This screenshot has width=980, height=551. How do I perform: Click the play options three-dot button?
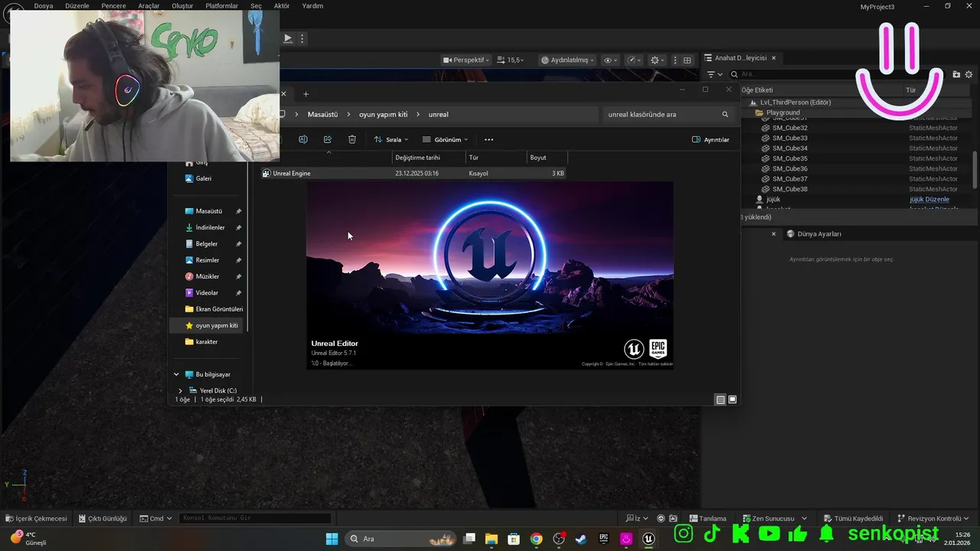click(x=302, y=38)
